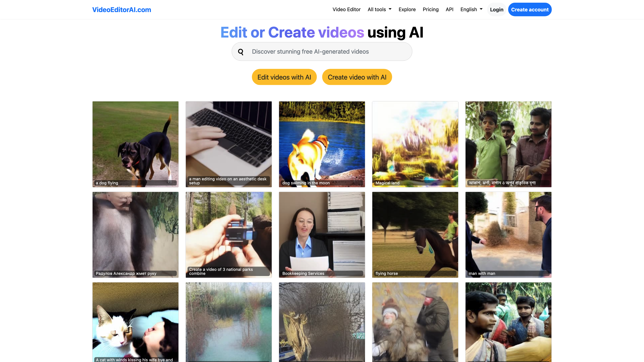Select the 'Magical land' video thumbnail
Screen dimensions: 644x362
point(415,144)
